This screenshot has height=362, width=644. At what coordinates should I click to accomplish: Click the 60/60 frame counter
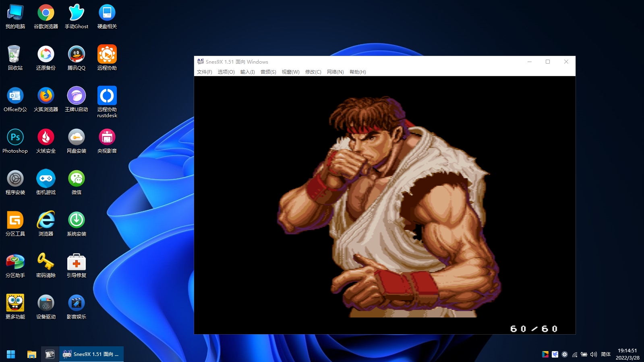pyautogui.click(x=534, y=329)
